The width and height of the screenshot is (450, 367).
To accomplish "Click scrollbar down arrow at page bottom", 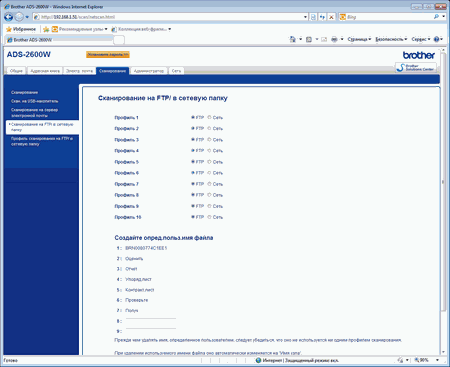I will pos(443,352).
